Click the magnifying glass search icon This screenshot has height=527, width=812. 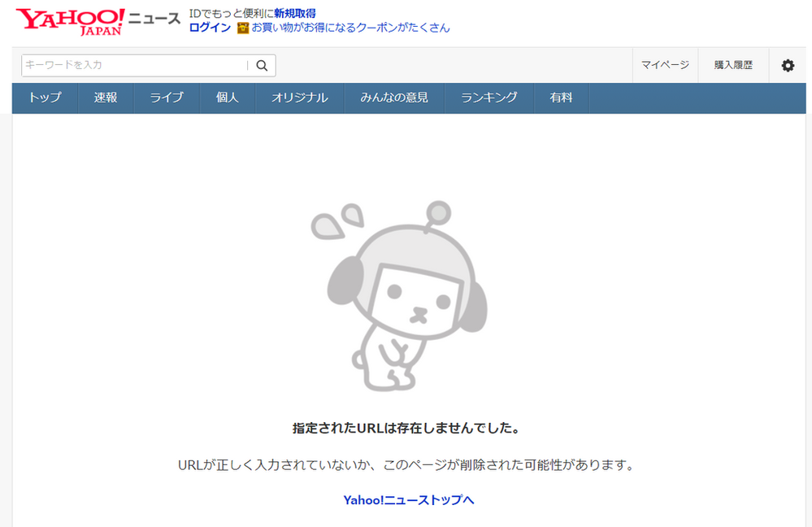tap(262, 65)
